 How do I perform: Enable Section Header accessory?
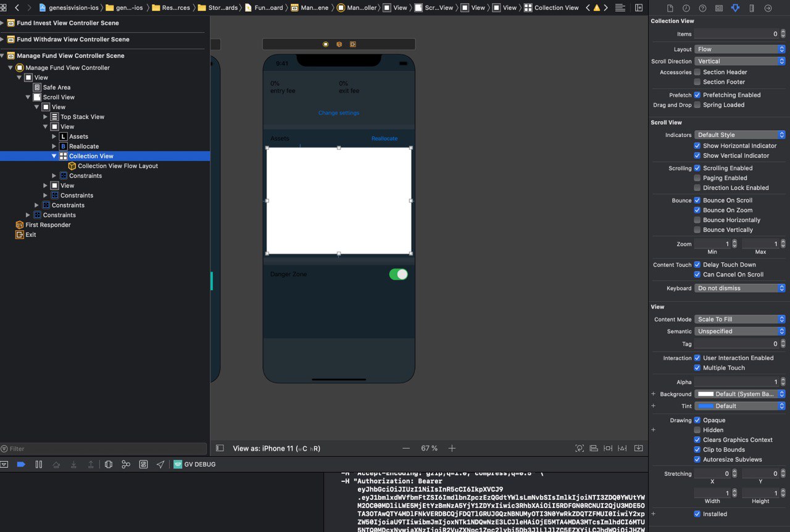pyautogui.click(x=697, y=72)
